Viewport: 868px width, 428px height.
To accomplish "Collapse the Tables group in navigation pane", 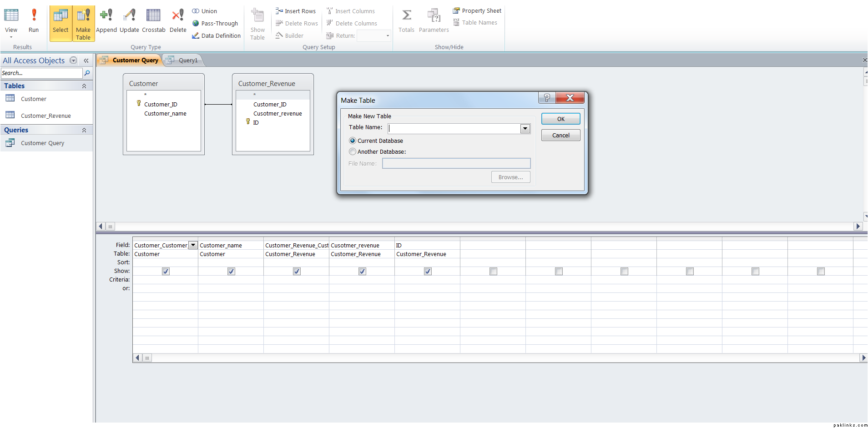I will click(x=84, y=86).
